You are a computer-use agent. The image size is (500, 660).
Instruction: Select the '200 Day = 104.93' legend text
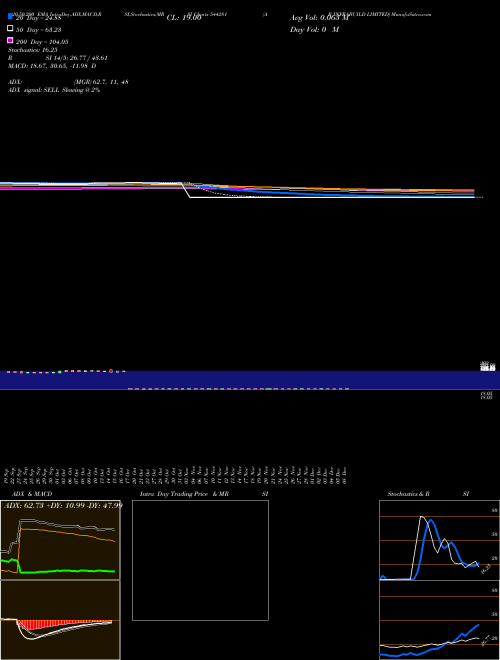pos(42,42)
